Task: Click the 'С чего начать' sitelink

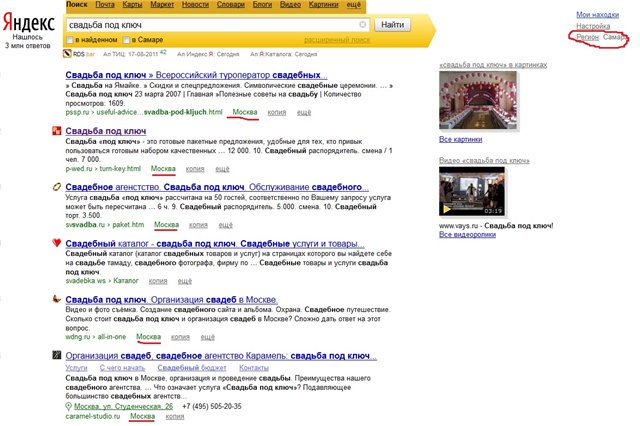Action: click(122, 368)
